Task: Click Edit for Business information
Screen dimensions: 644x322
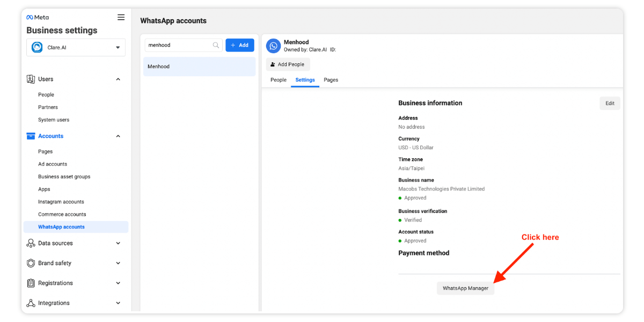Action: tap(610, 104)
